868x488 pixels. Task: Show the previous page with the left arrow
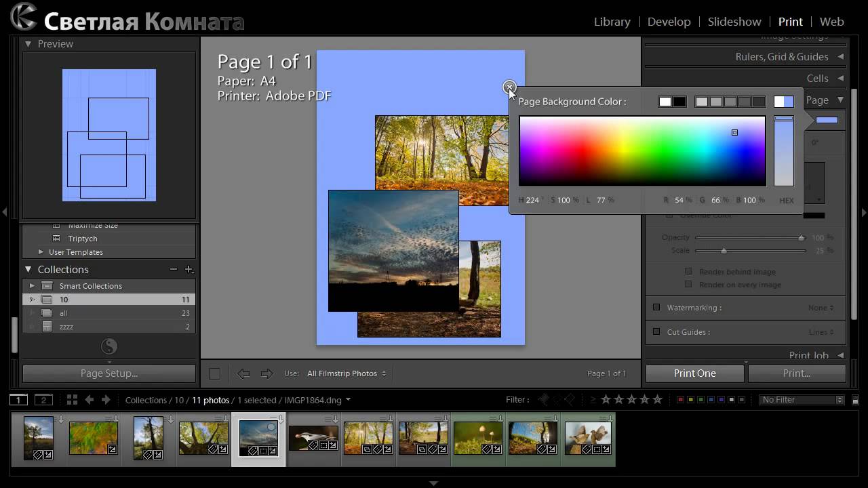pos(243,373)
